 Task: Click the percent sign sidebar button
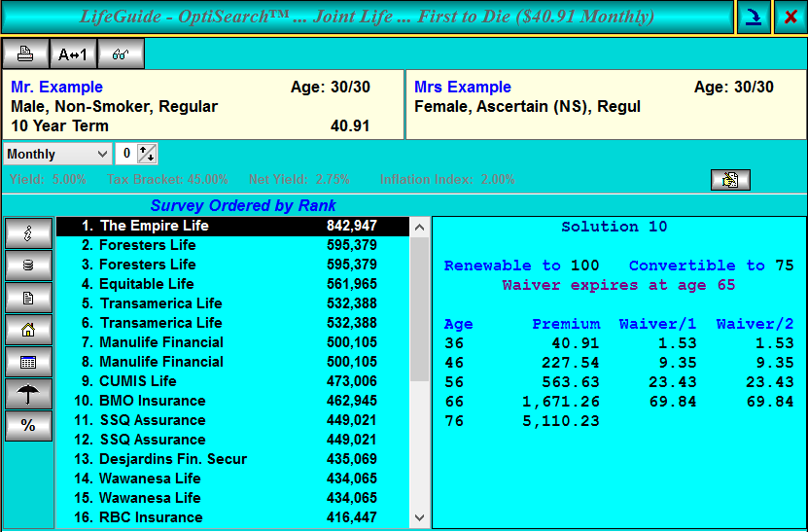tap(28, 426)
